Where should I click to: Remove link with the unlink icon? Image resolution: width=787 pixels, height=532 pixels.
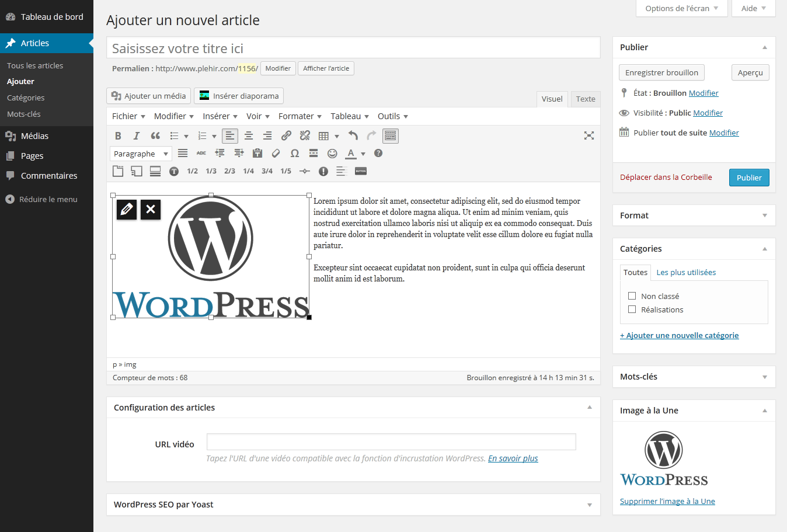click(x=305, y=136)
